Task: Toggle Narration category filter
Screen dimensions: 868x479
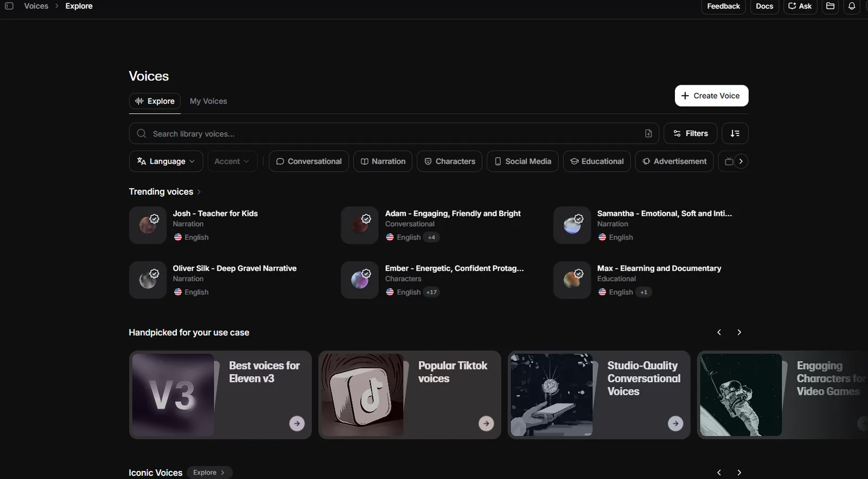Action: (383, 161)
